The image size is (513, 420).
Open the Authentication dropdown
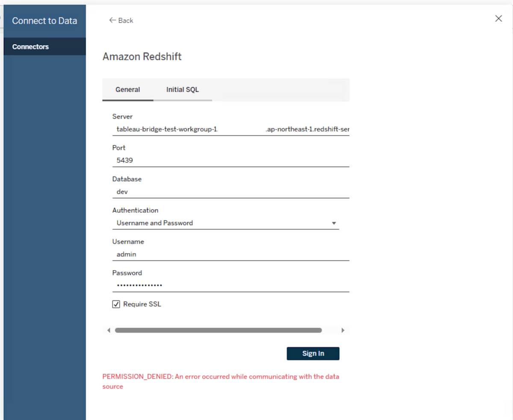[x=226, y=223]
